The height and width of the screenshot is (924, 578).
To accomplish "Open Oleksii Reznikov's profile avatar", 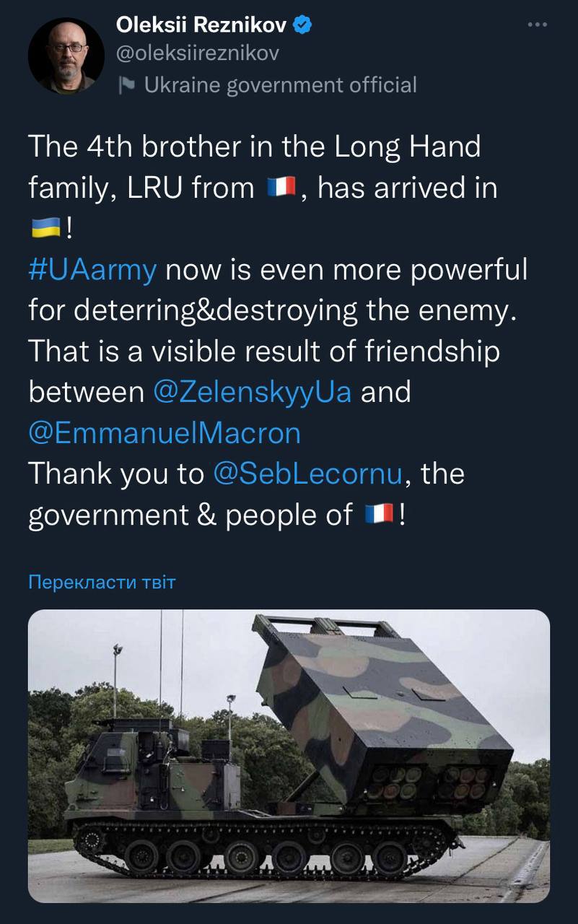I will click(66, 56).
